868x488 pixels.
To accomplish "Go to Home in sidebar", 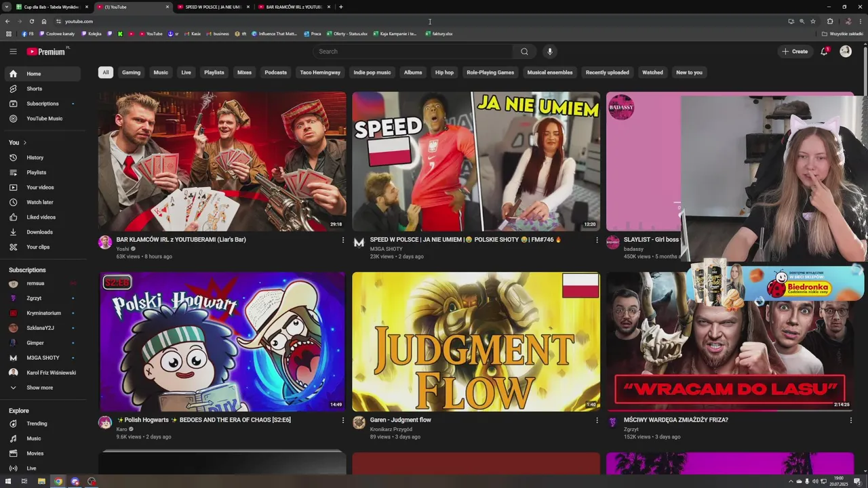I will point(42,74).
